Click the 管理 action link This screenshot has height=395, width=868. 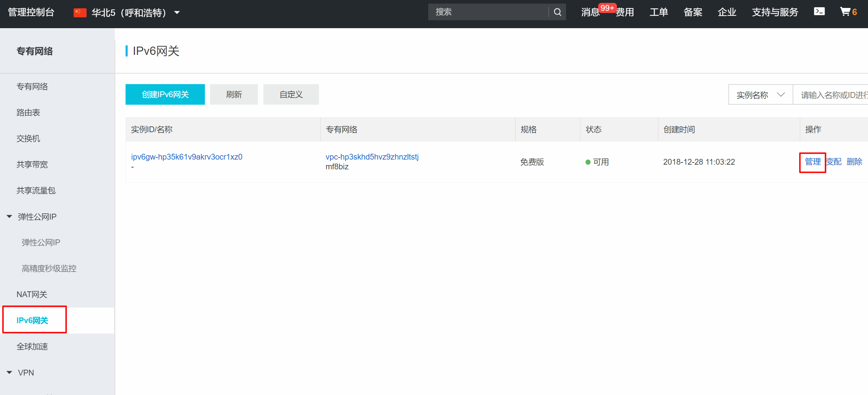click(813, 162)
